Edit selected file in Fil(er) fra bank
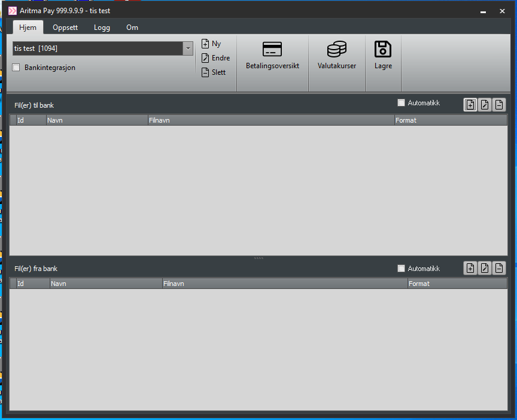The width and height of the screenshot is (517, 420). (485, 268)
